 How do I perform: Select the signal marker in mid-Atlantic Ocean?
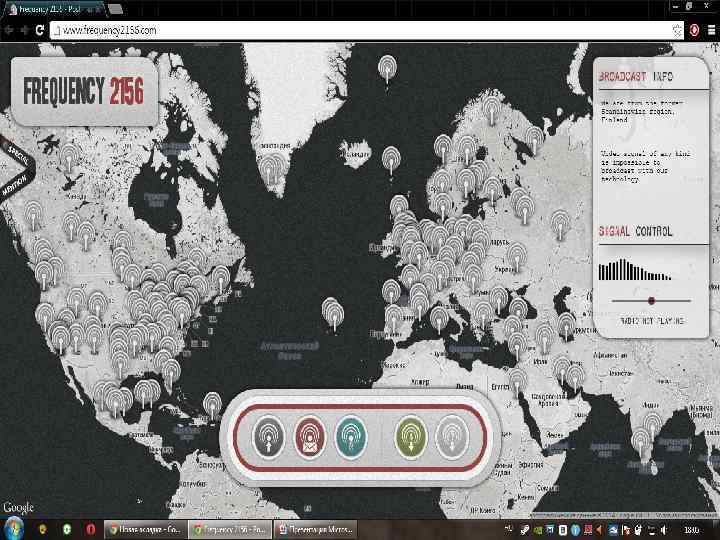coord(333,314)
